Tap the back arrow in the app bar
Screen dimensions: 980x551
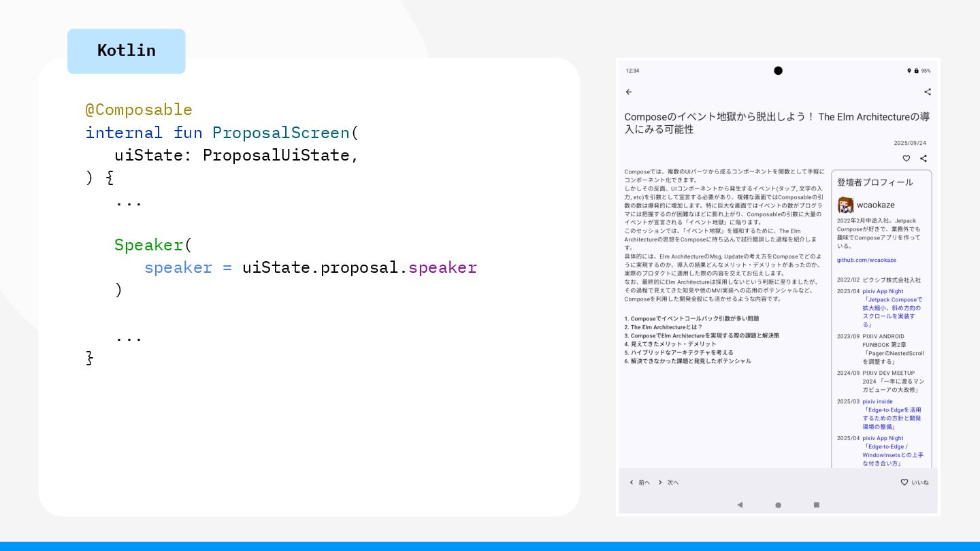pyautogui.click(x=629, y=92)
